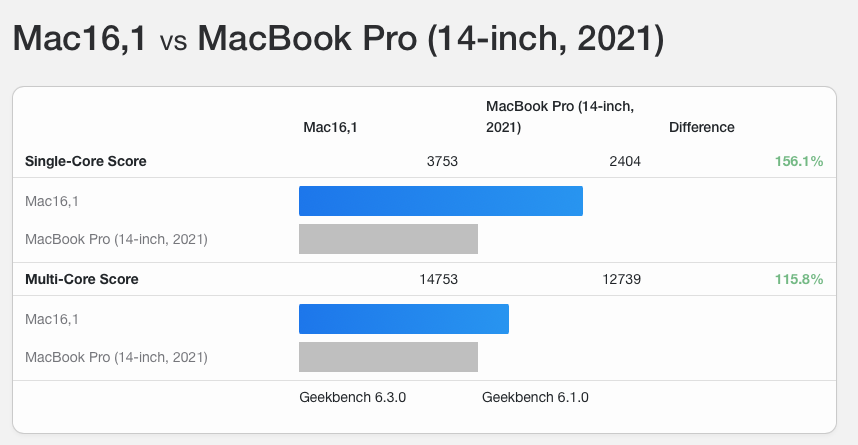
Task: Click the Geekbench 6.1.0 version text
Action: pyautogui.click(x=535, y=397)
